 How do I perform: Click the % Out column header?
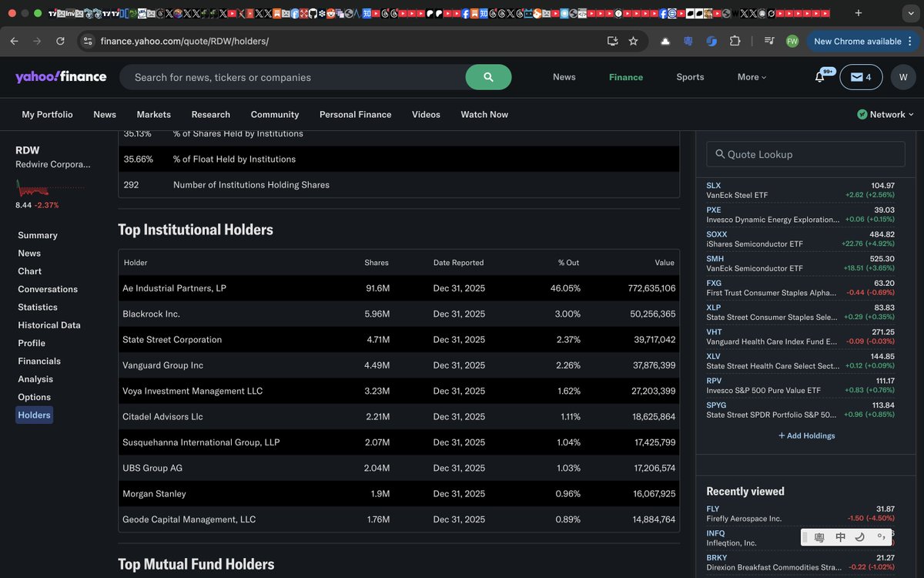[568, 263]
